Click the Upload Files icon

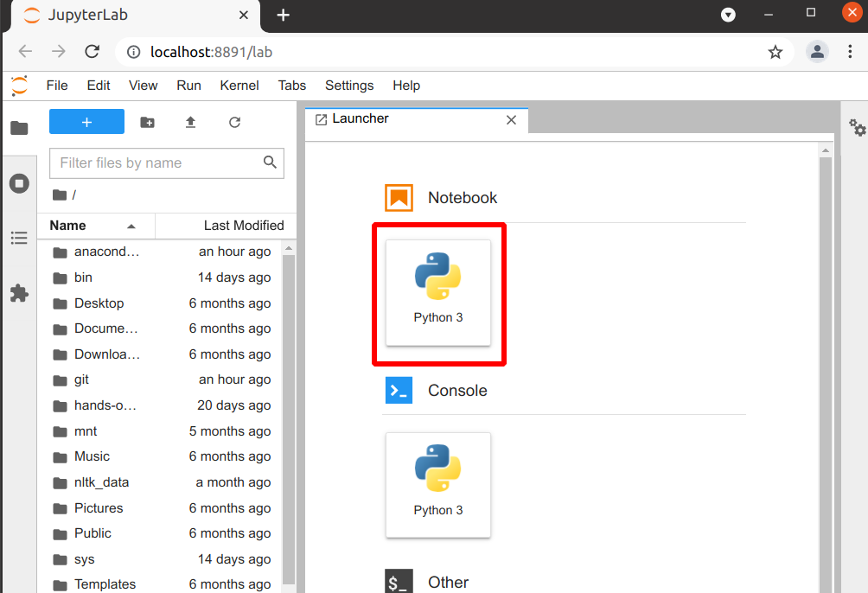point(190,123)
